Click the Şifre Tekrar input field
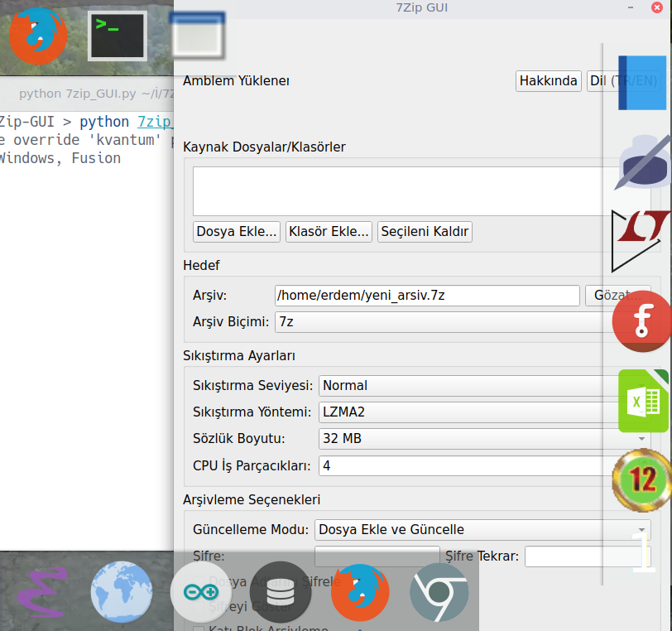The width and height of the screenshot is (672, 631). [588, 556]
